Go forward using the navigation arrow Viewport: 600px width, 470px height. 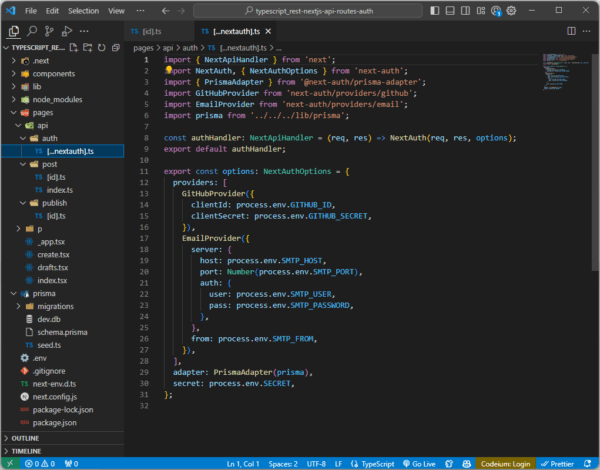pos(181,11)
